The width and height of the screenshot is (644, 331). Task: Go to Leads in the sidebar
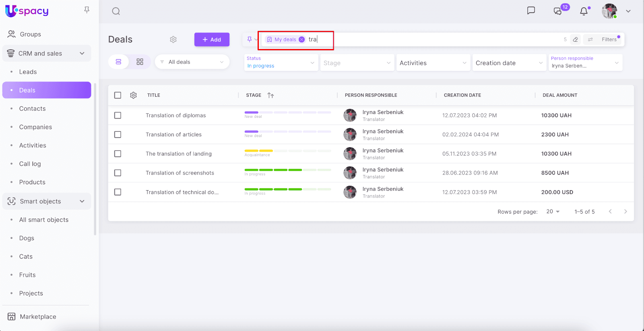28,72
